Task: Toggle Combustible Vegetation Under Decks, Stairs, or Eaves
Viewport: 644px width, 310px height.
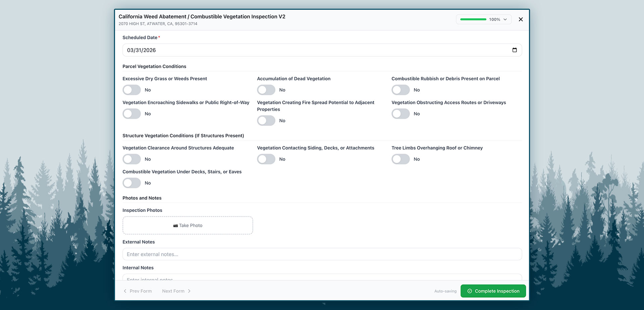Action: point(131,183)
